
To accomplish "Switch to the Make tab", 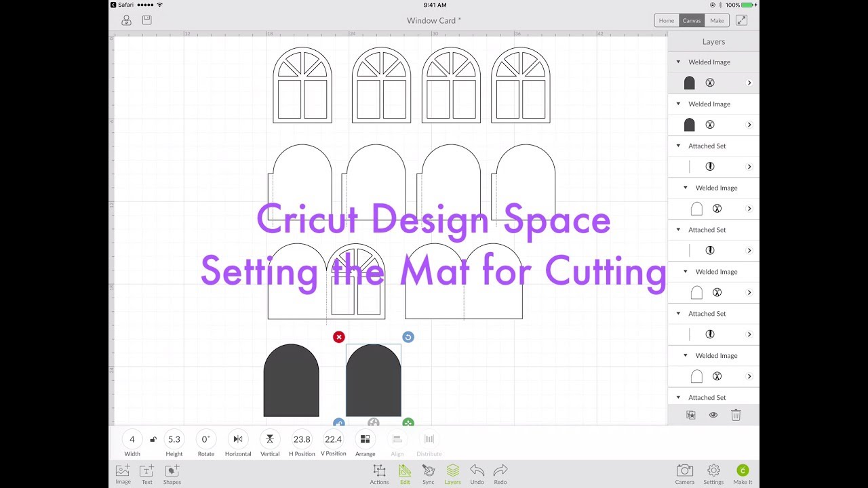I will (717, 20).
